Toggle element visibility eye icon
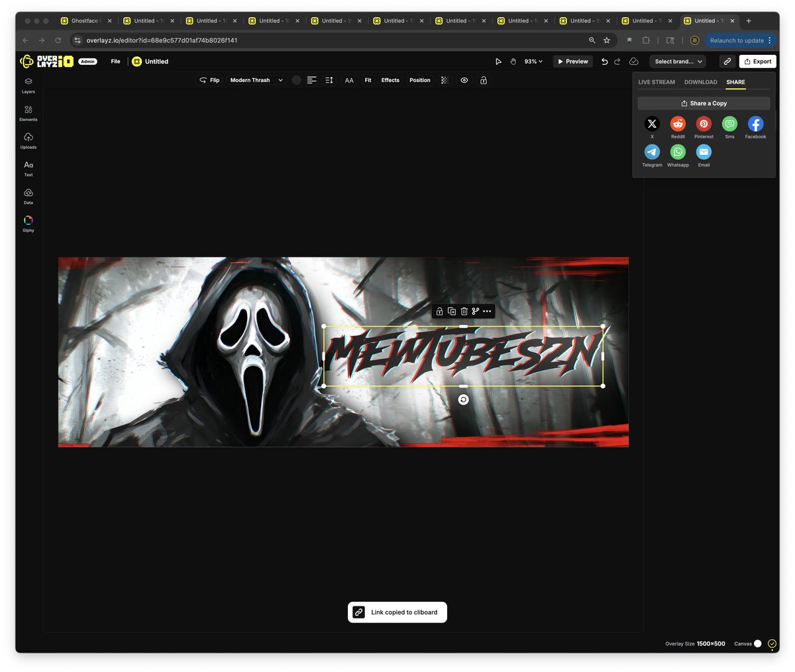The image size is (795, 672). (x=464, y=80)
